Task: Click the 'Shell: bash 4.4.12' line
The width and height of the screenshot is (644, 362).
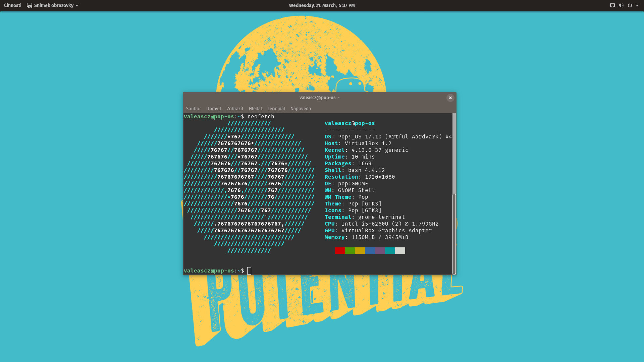Action: tap(355, 170)
